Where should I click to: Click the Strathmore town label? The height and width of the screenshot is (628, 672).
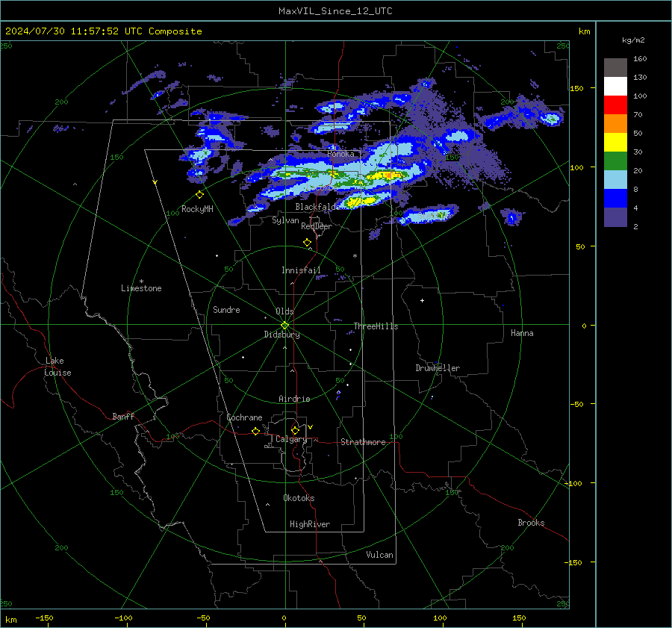point(363,442)
